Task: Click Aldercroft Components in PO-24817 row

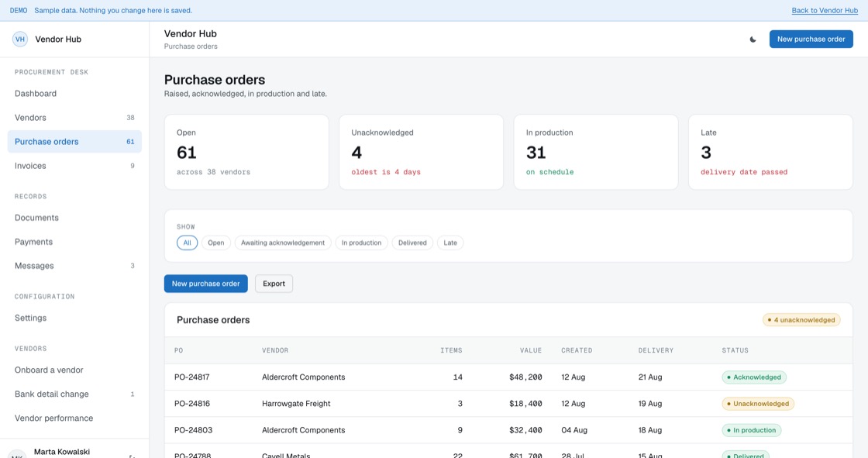Action: click(303, 377)
